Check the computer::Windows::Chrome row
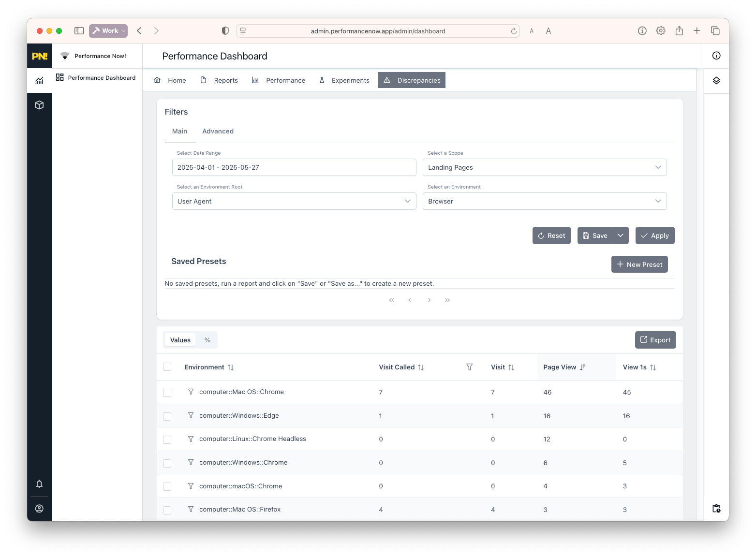 click(x=167, y=463)
